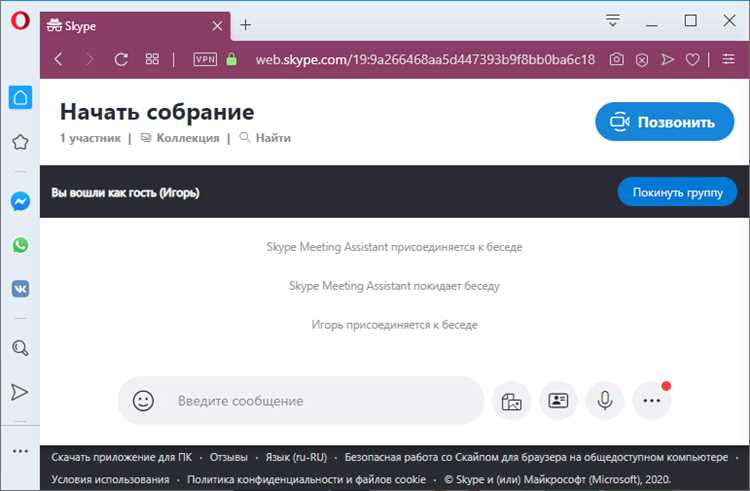Screen dimensions: 750x491
Task: Attach files with the add files icon
Action: click(511, 401)
